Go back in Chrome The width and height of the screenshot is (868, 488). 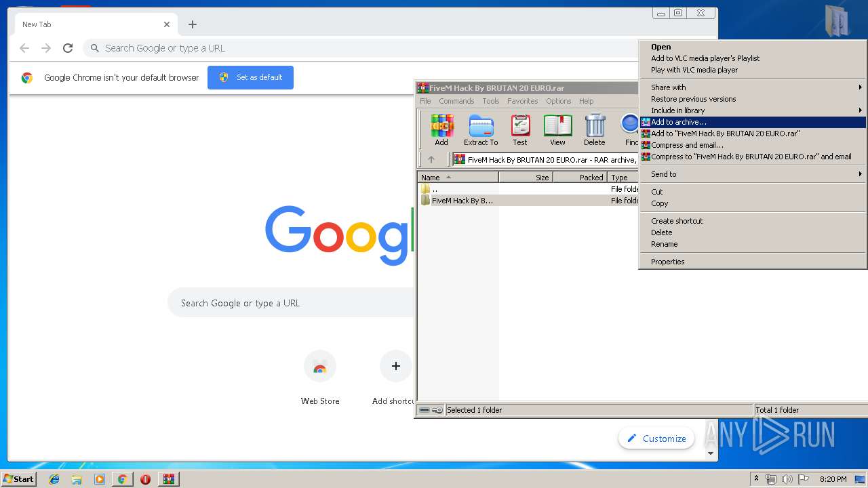[24, 48]
